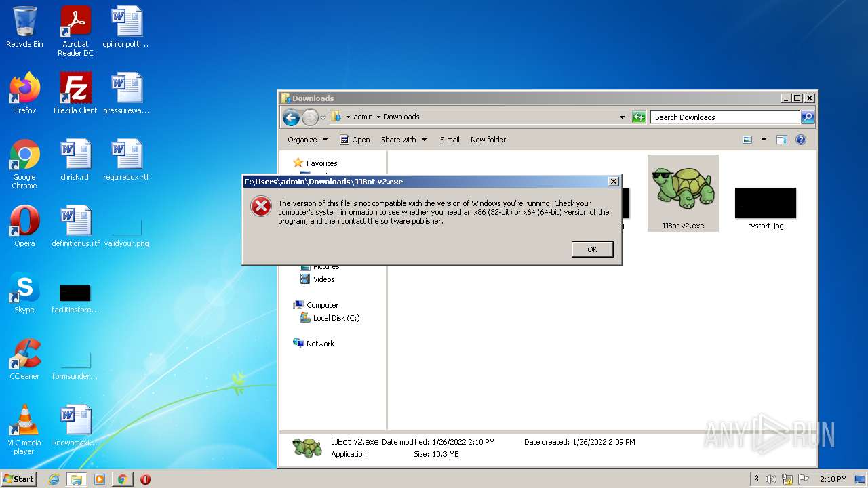Click the Search Downloads field

(725, 117)
